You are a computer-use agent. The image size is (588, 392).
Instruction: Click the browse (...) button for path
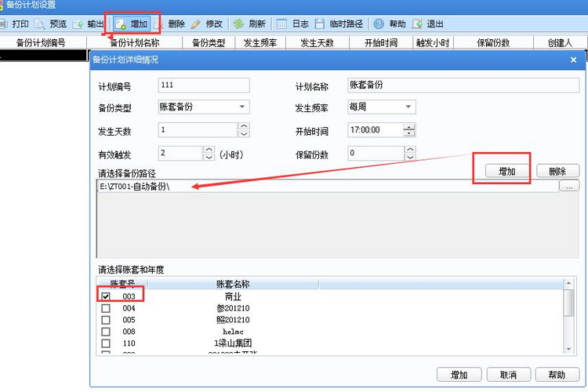569,186
